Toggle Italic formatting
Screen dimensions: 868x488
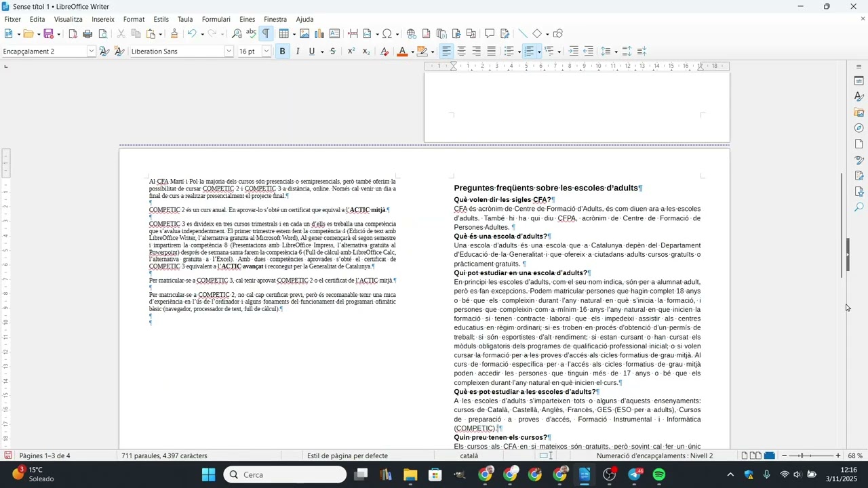tap(298, 52)
